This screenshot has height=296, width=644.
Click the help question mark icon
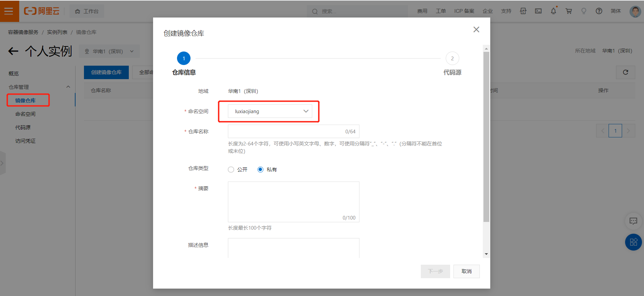[x=599, y=11]
